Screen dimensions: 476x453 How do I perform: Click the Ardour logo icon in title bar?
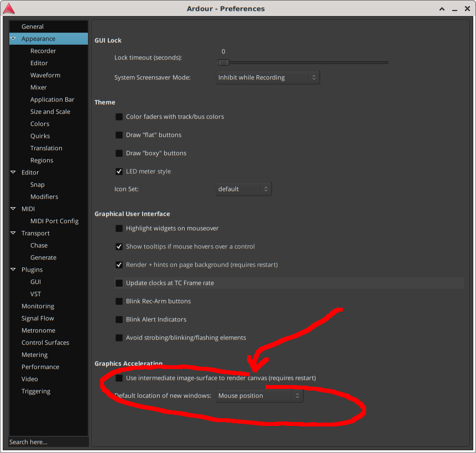click(x=9, y=8)
